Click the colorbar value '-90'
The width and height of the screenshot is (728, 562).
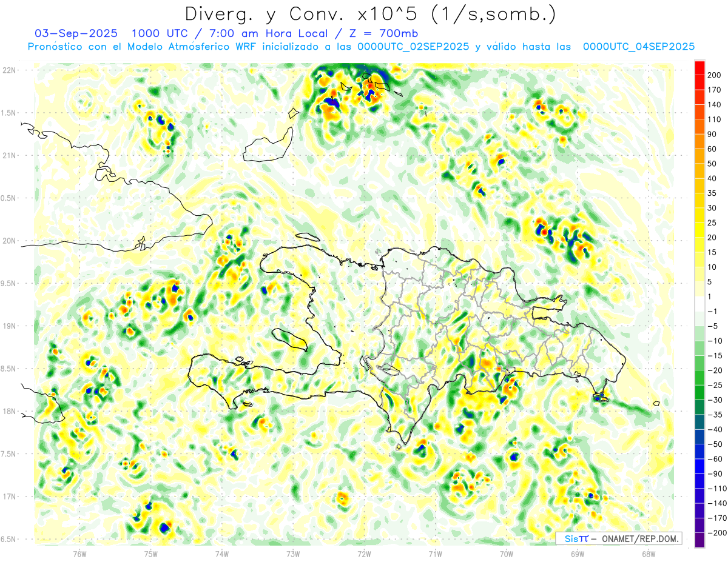(715, 473)
